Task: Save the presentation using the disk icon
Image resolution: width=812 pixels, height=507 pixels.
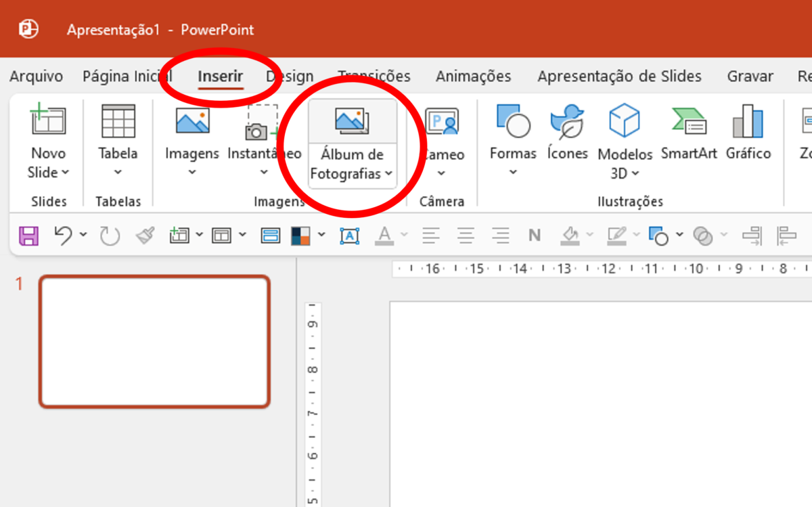Action: [x=28, y=236]
